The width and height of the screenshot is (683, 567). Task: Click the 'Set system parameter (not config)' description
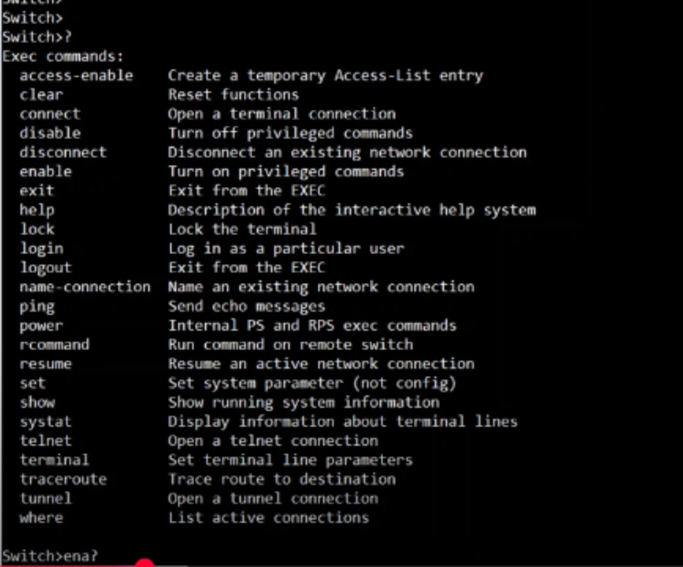pos(312,383)
